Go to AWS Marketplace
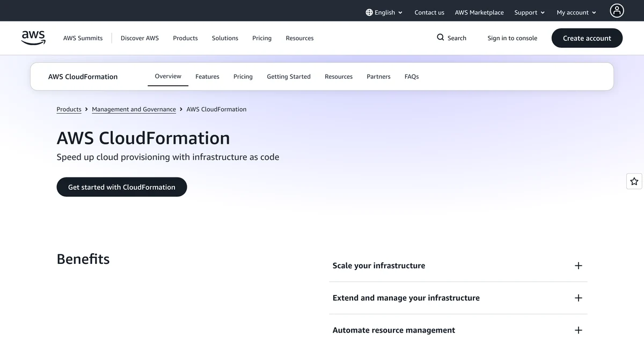This screenshot has height=362, width=644. pyautogui.click(x=479, y=12)
